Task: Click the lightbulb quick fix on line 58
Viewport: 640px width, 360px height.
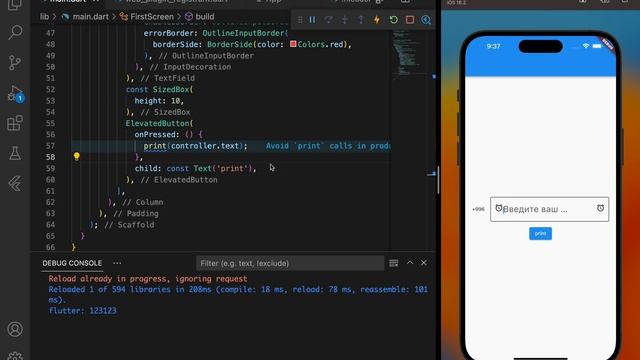Action: tap(76, 156)
